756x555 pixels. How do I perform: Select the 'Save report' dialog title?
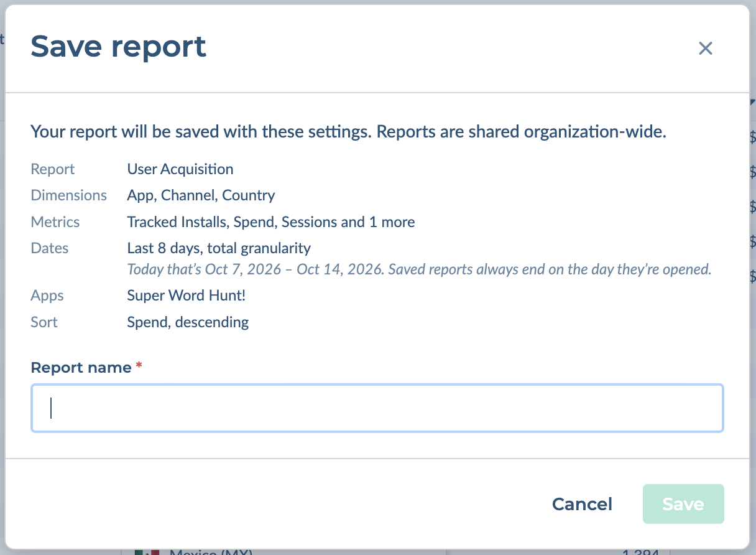pyautogui.click(x=118, y=47)
